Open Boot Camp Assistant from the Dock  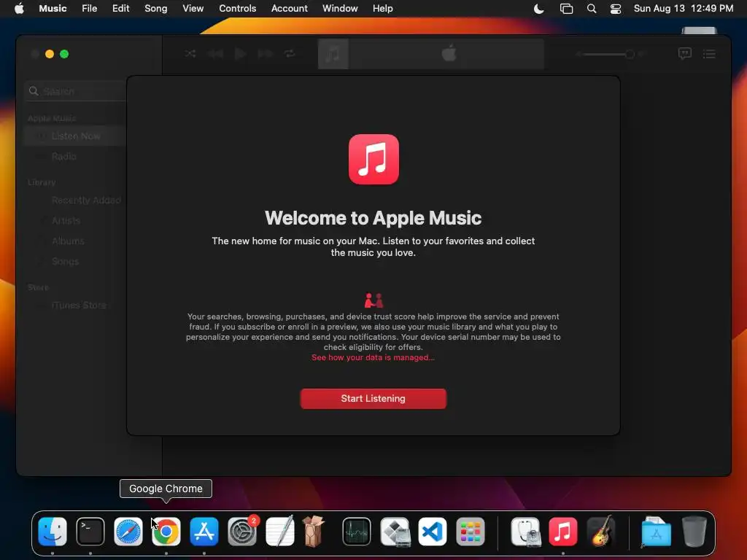pyautogui.click(x=395, y=531)
